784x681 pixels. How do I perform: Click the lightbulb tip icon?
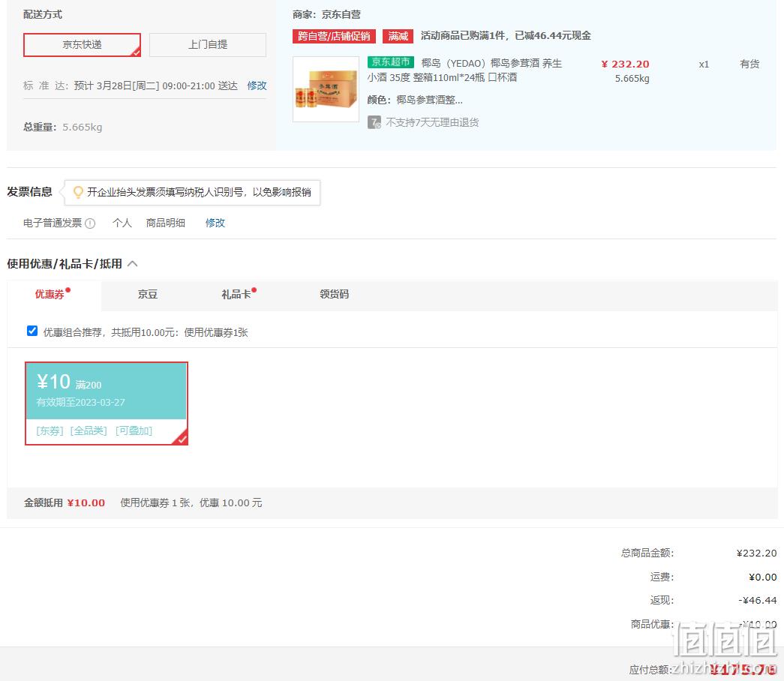click(78, 192)
